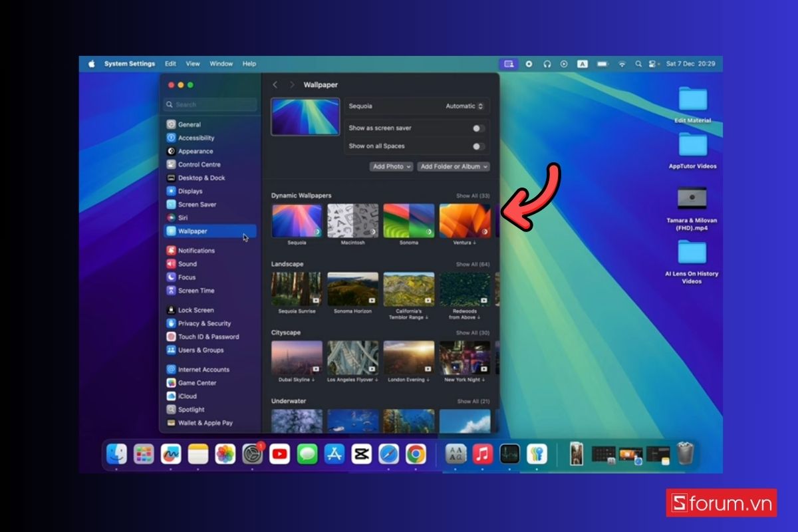Click the Search field in System Settings
798x532 pixels.
coord(210,104)
